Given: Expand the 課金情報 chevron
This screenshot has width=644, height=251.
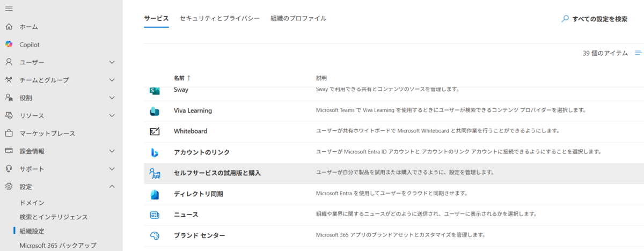Looking at the screenshot, I should click(x=112, y=151).
